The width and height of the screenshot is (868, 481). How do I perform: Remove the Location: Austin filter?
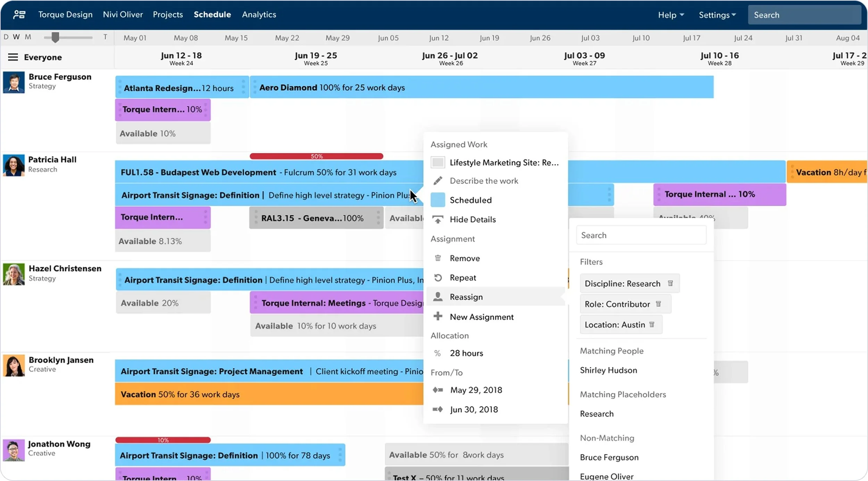(652, 324)
